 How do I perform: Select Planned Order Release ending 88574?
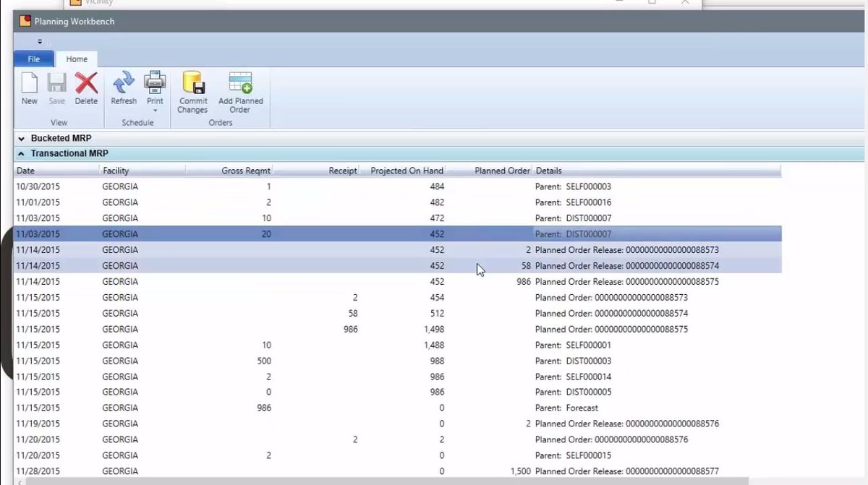(398, 266)
